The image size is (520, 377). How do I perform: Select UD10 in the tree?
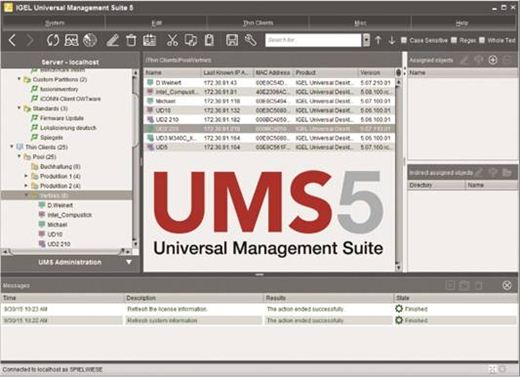pyautogui.click(x=55, y=234)
